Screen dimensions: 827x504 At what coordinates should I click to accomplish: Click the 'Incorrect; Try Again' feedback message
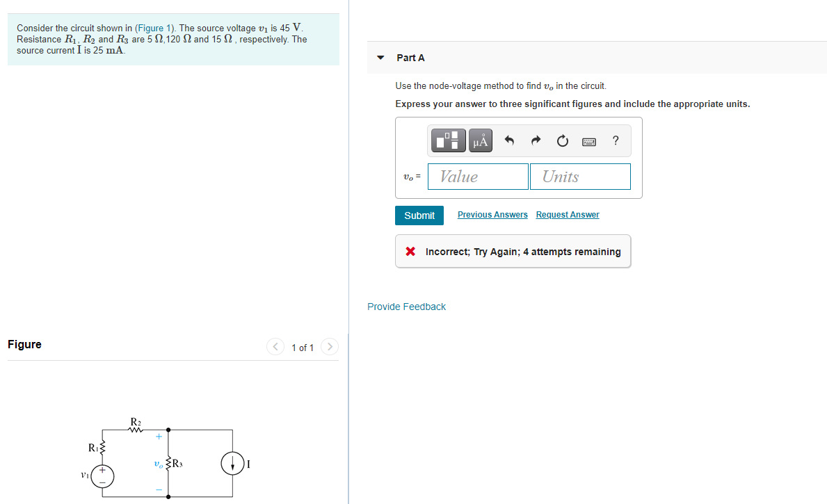click(x=513, y=252)
